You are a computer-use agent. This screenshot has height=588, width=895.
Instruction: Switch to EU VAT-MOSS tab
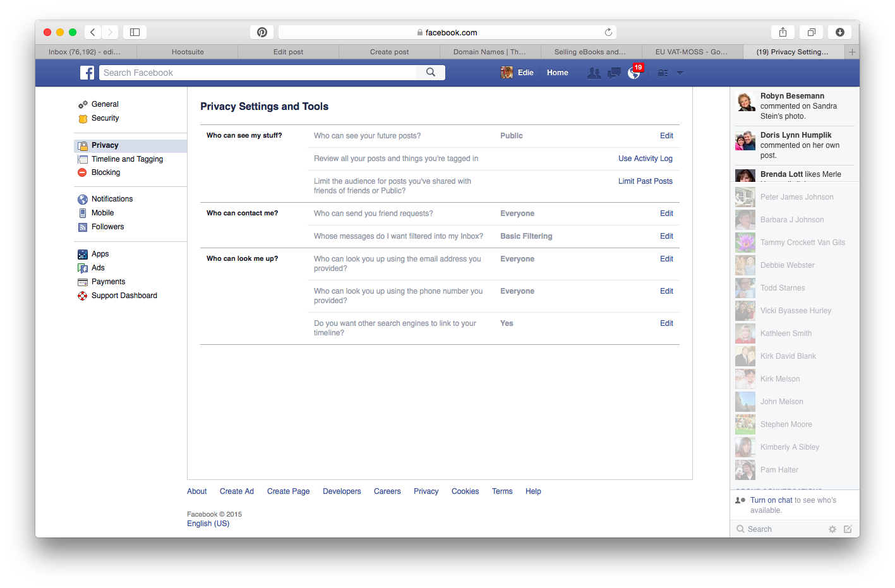pyautogui.click(x=692, y=52)
